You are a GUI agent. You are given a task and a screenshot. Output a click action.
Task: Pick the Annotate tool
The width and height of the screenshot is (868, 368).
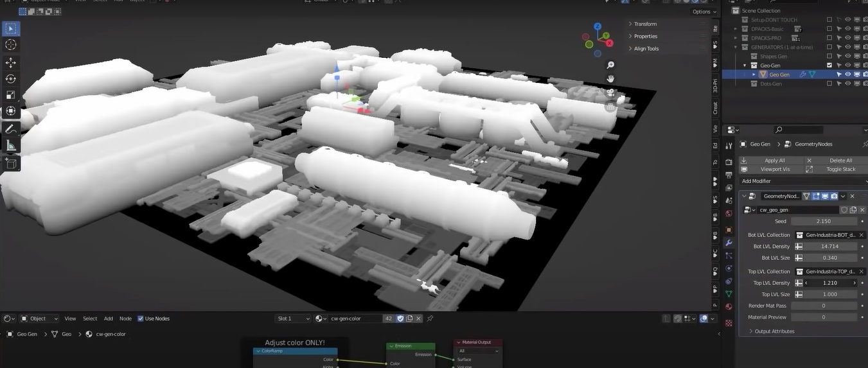tap(11, 129)
